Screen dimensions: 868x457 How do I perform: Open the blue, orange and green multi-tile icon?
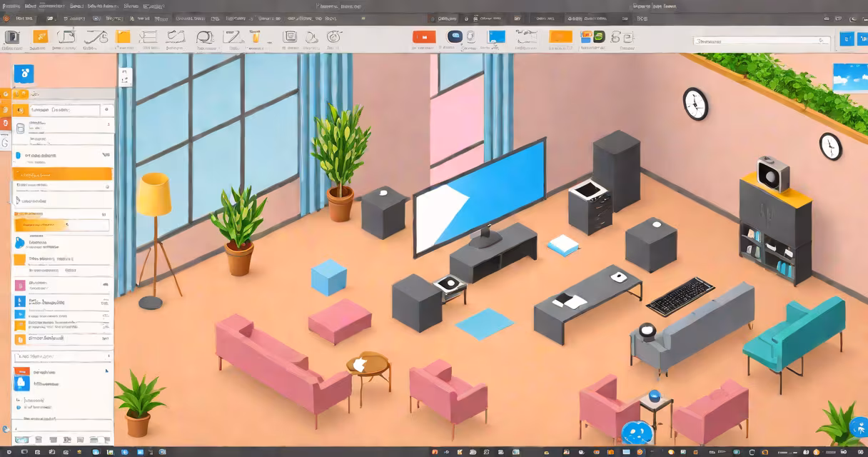click(592, 36)
